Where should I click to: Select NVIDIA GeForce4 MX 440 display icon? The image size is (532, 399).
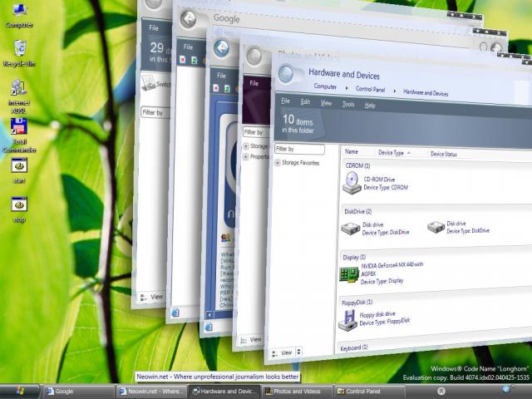tap(349, 274)
